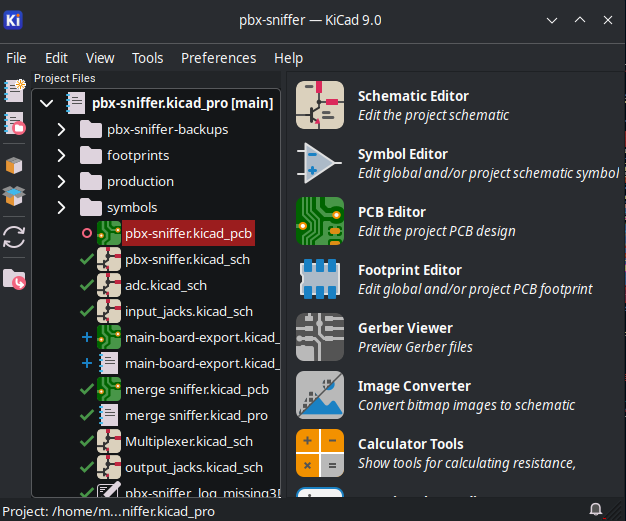Open the View menu

(x=100, y=58)
